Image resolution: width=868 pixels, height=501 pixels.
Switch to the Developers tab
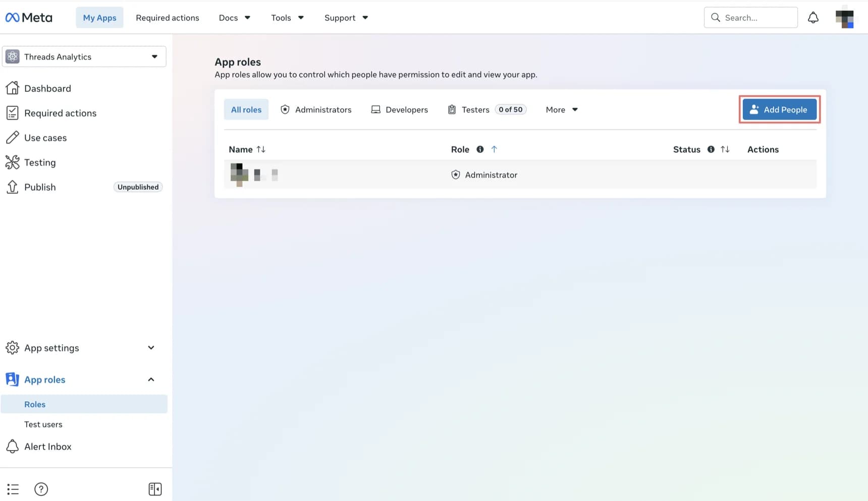(399, 109)
